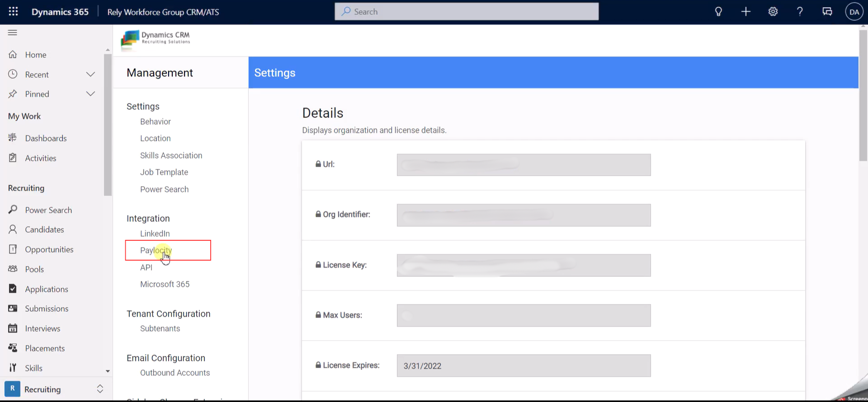Open Placements in the navigation
The height and width of the screenshot is (402, 868).
[45, 348]
